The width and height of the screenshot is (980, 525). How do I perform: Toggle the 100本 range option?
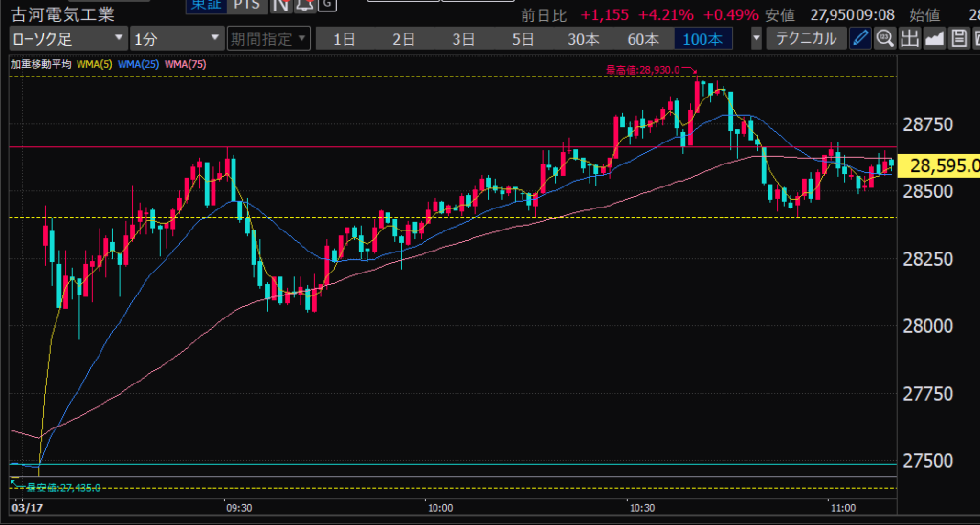point(703,39)
